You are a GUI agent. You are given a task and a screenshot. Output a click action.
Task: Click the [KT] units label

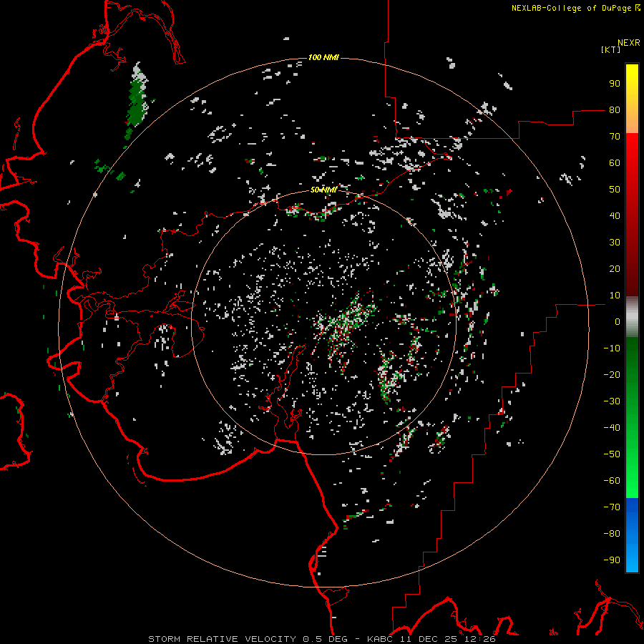point(610,49)
